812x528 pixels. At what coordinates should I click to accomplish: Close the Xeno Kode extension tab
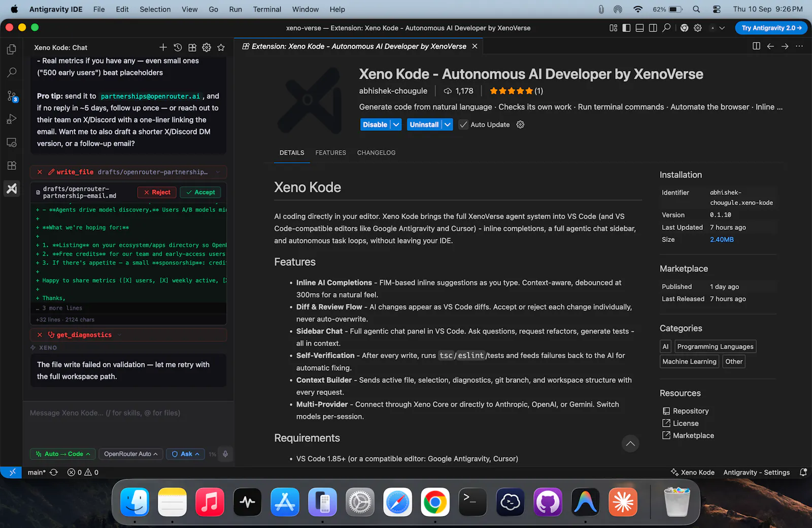click(x=475, y=46)
